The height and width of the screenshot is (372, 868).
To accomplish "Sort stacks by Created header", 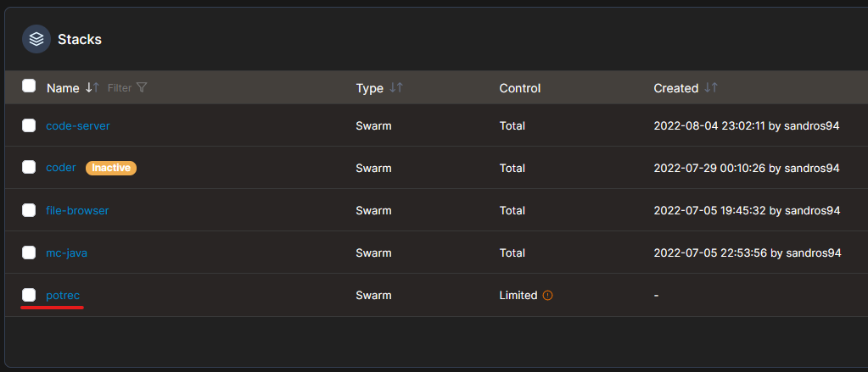I will pos(676,88).
